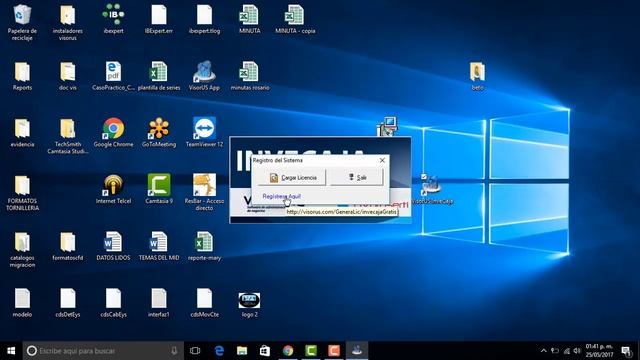Click the microphone icon in search box
The image size is (640, 360).
click(x=174, y=351)
